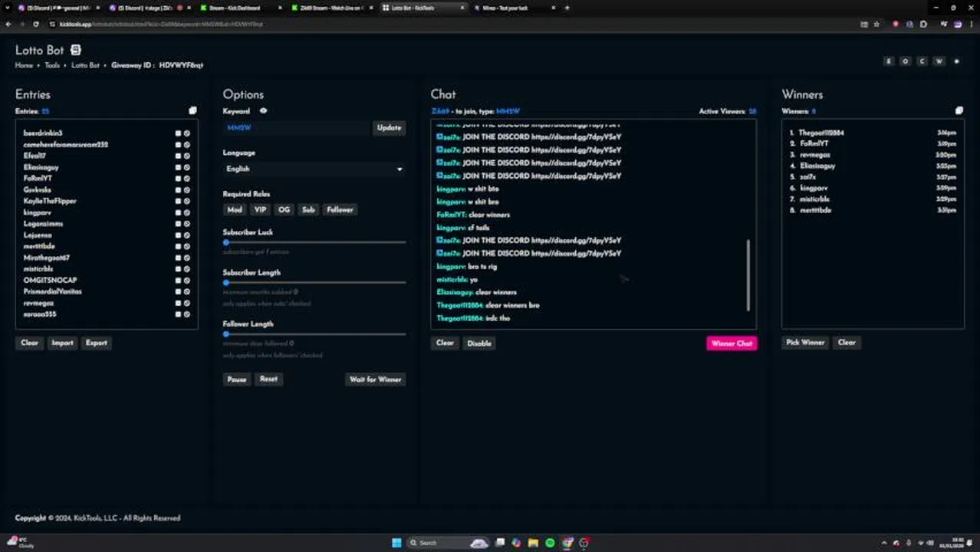This screenshot has width=980, height=552.
Task: Open the pink Winner Chat button
Action: coord(732,343)
